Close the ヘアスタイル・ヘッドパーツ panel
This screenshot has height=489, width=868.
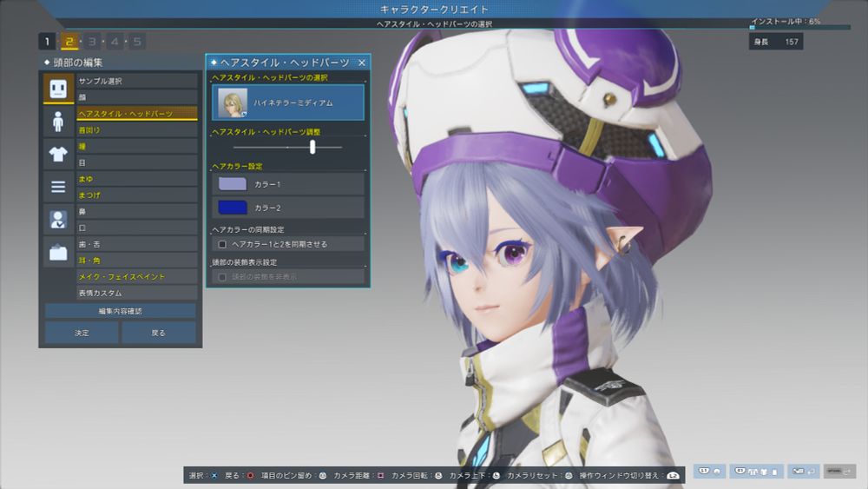tap(361, 63)
